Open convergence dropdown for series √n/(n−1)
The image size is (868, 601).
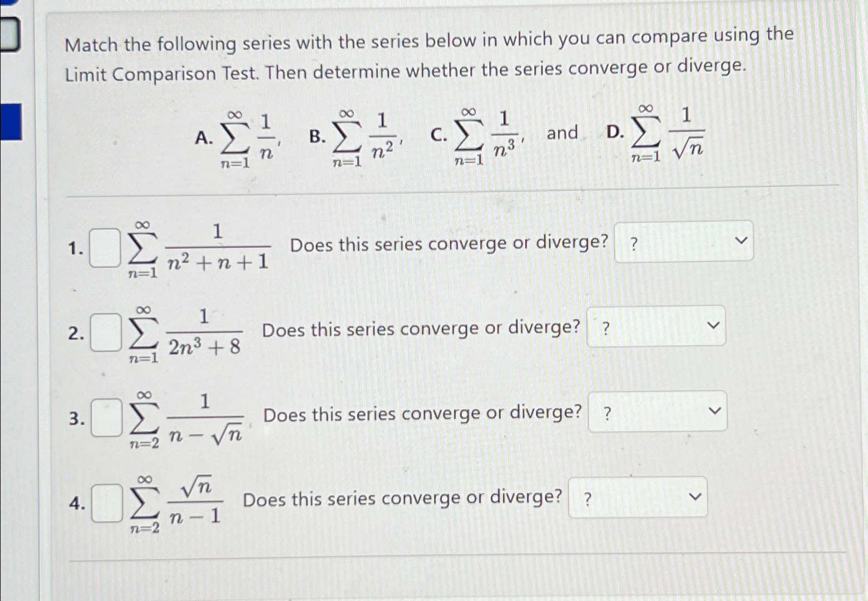637,498
